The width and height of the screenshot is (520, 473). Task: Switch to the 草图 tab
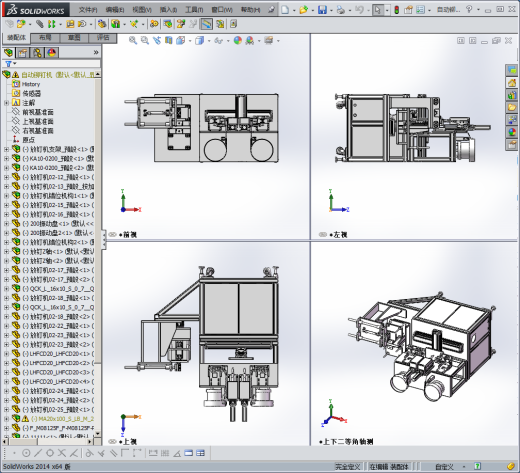(x=74, y=38)
